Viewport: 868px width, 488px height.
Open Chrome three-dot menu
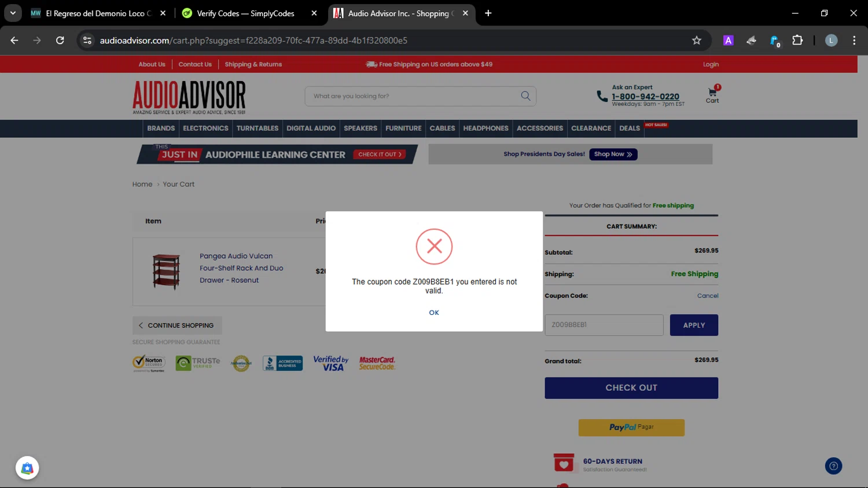[x=854, y=41]
